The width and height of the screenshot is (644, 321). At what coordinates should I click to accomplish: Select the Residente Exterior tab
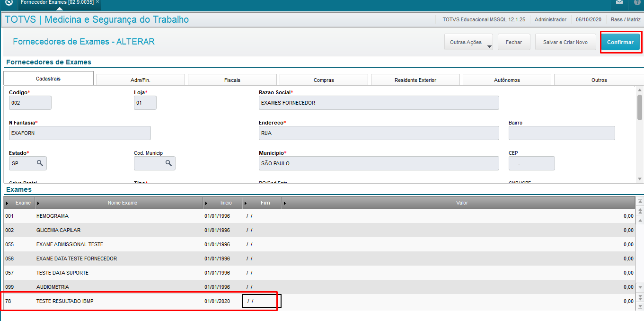pos(415,80)
